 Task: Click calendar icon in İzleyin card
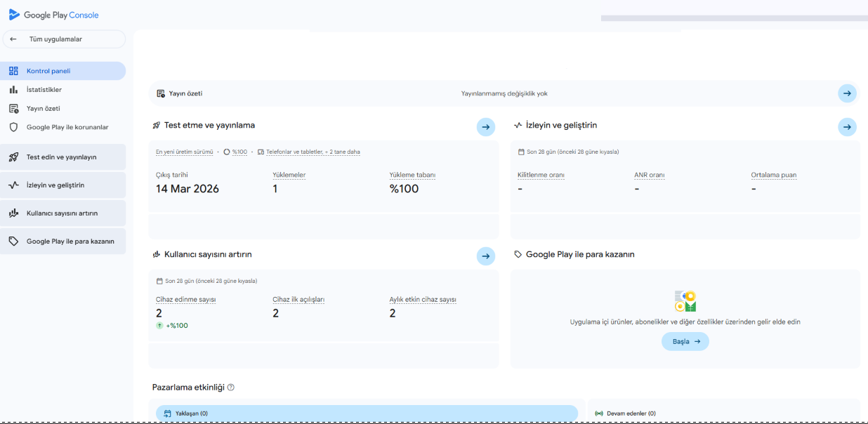tap(521, 152)
